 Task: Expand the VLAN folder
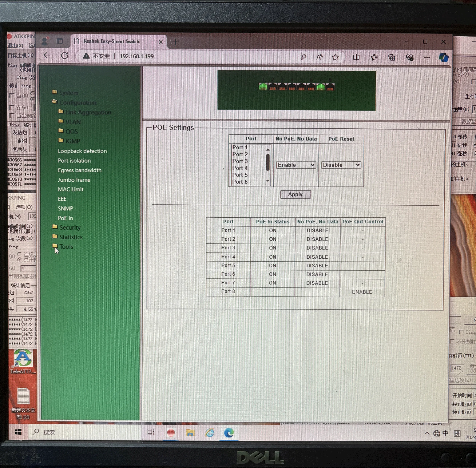click(73, 122)
